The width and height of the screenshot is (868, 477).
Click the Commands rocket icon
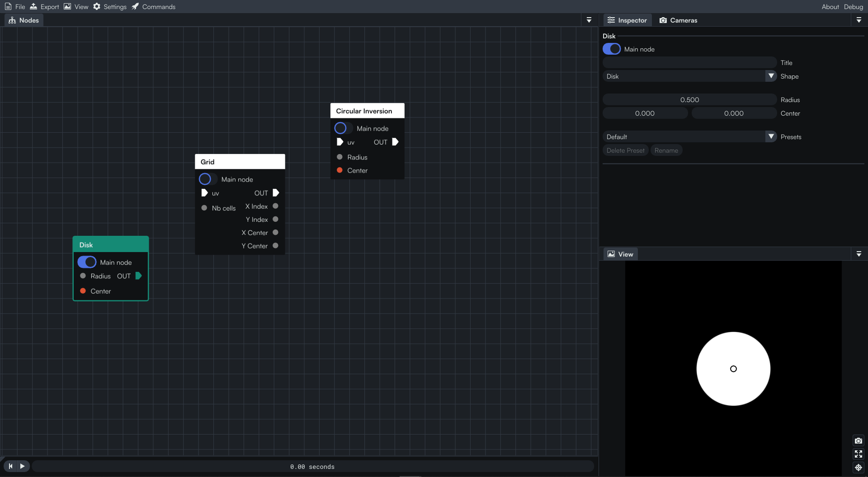pyautogui.click(x=135, y=6)
